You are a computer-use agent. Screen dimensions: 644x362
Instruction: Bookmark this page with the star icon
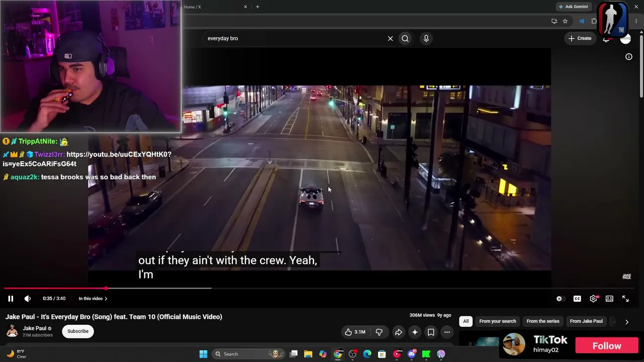[x=565, y=21]
